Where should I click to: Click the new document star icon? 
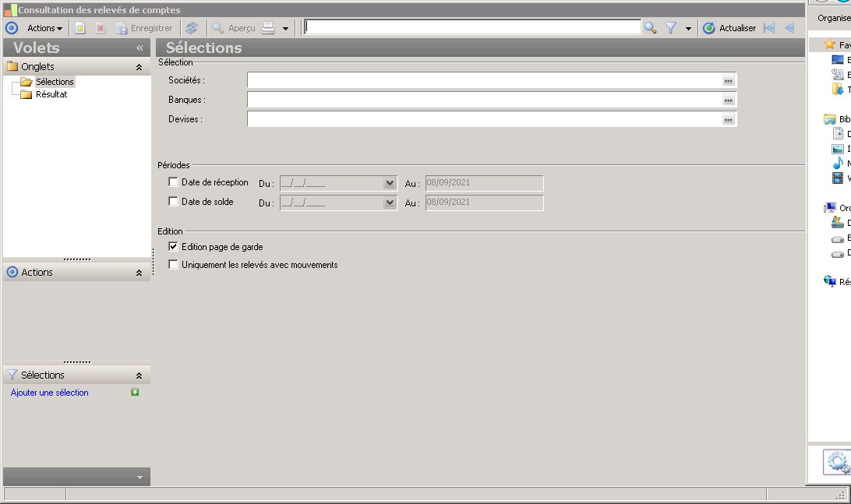79,28
